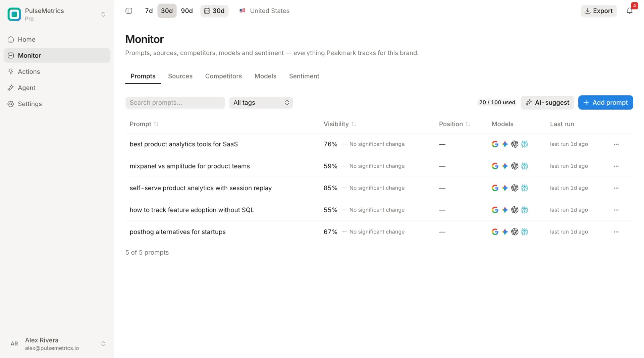Click the 67% visibility value
Viewport: 644px width, 358px height.
point(330,232)
